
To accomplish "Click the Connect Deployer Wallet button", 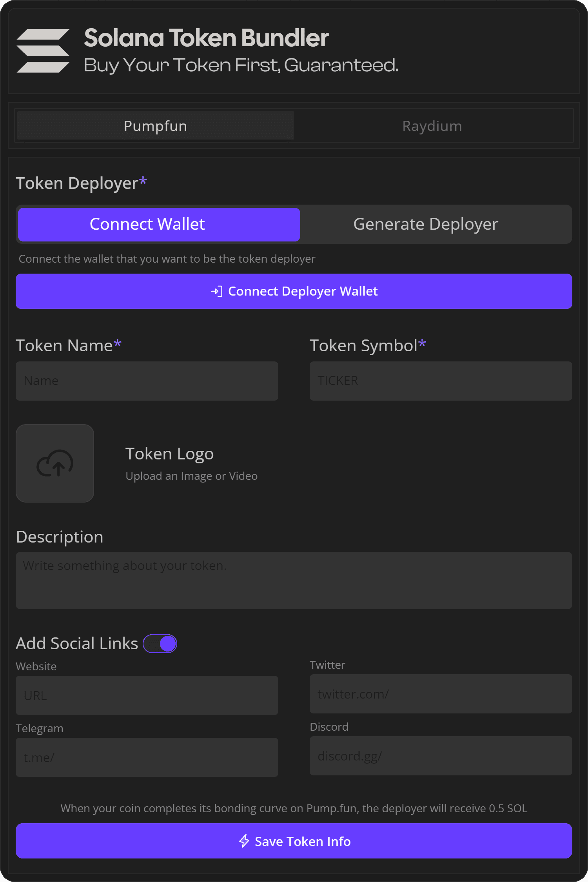I will (294, 291).
